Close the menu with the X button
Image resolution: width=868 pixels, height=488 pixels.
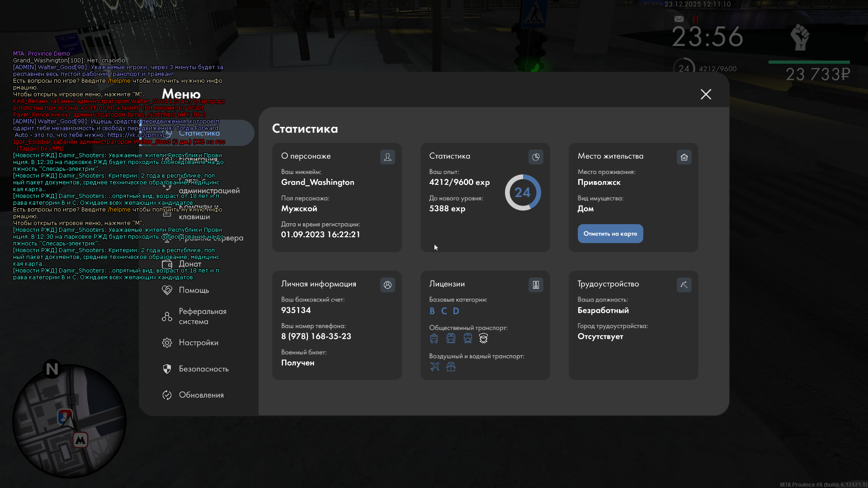click(706, 94)
